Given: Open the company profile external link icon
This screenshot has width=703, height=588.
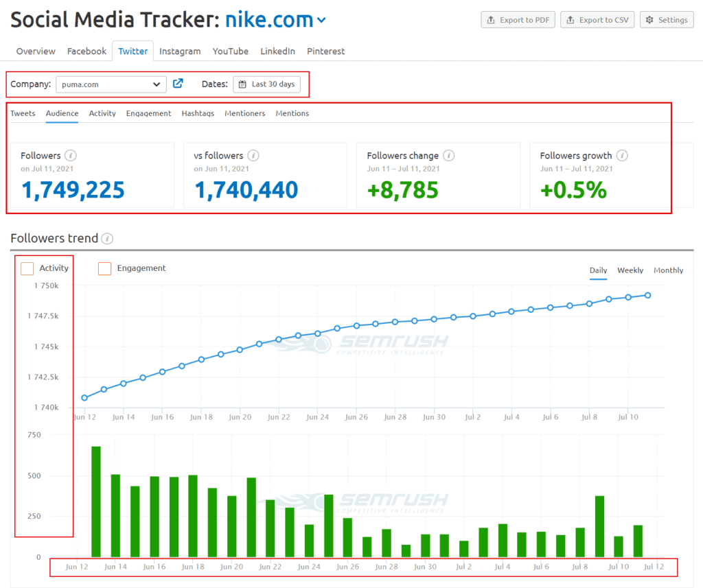Looking at the screenshot, I should 178,83.
